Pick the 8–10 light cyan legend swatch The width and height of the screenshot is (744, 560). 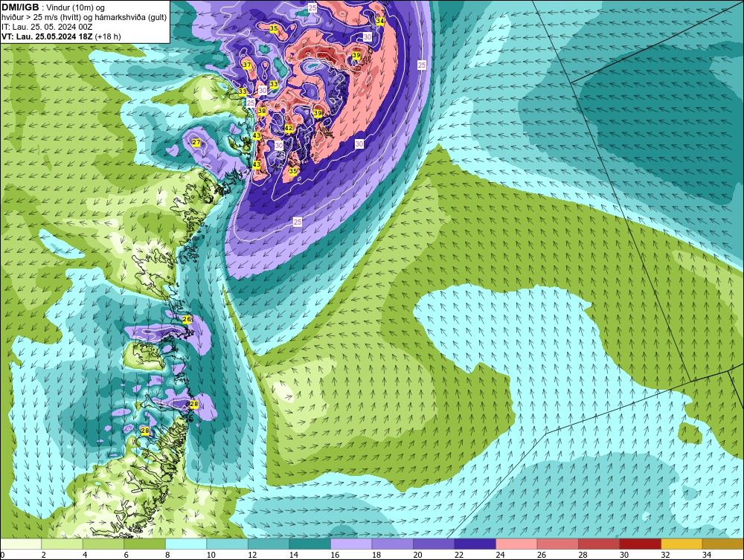pyautogui.click(x=186, y=544)
